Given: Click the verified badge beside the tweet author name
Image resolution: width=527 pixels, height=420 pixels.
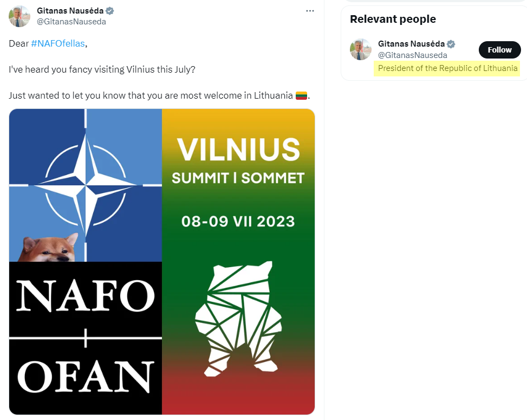Looking at the screenshot, I should click(109, 11).
